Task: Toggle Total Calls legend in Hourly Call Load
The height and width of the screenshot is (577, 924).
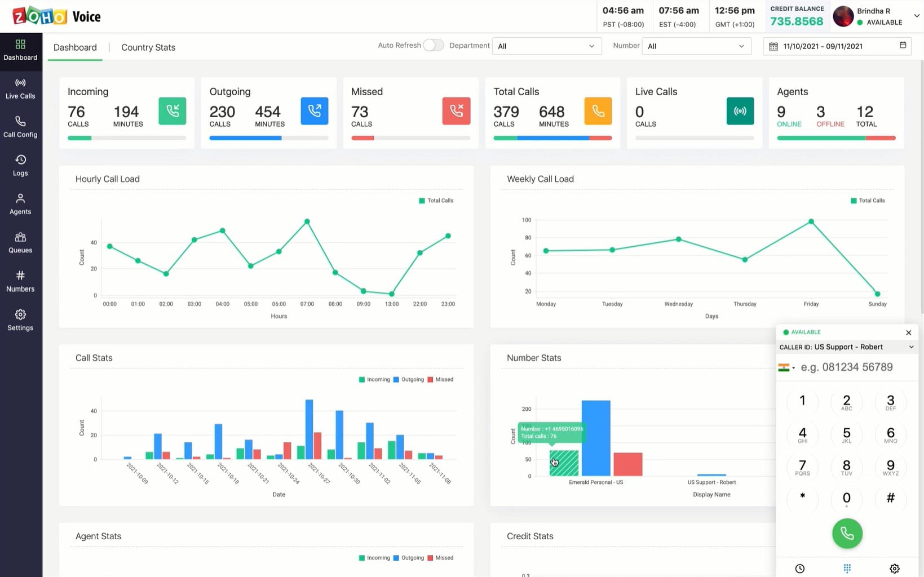Action: [436, 201]
